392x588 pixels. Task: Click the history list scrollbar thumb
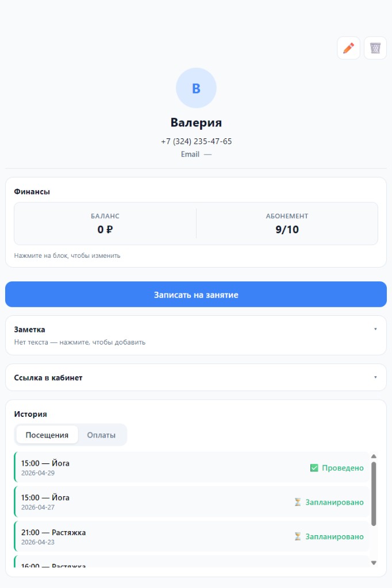374,493
